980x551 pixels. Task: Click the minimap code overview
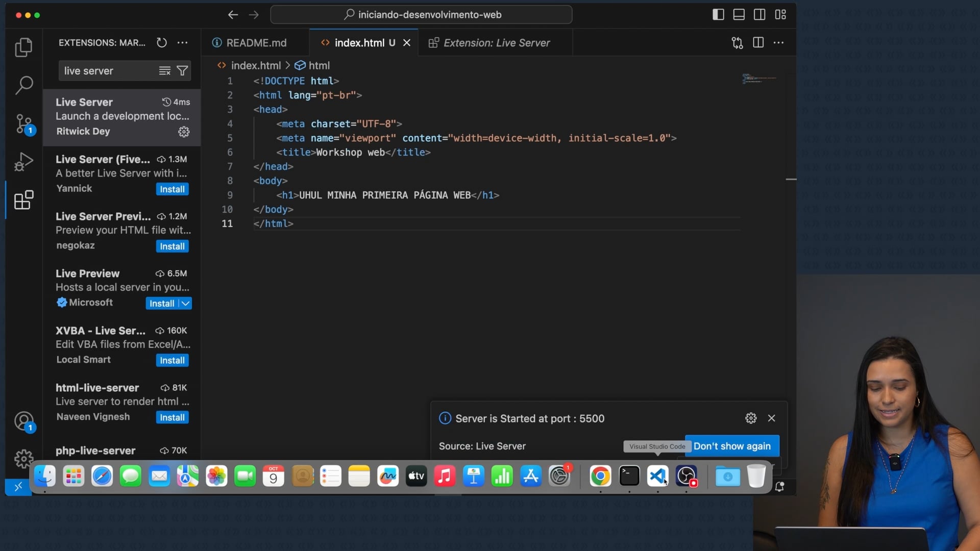pyautogui.click(x=759, y=79)
